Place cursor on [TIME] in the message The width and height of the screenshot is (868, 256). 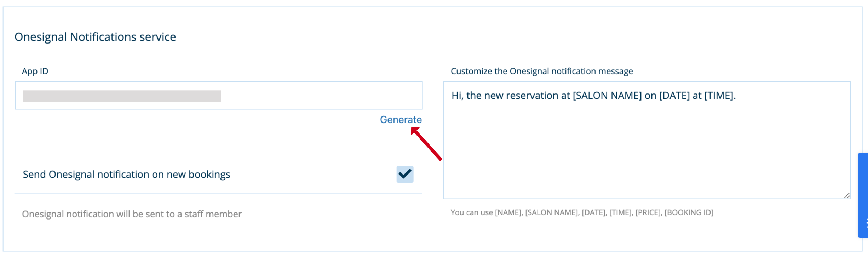pos(719,96)
